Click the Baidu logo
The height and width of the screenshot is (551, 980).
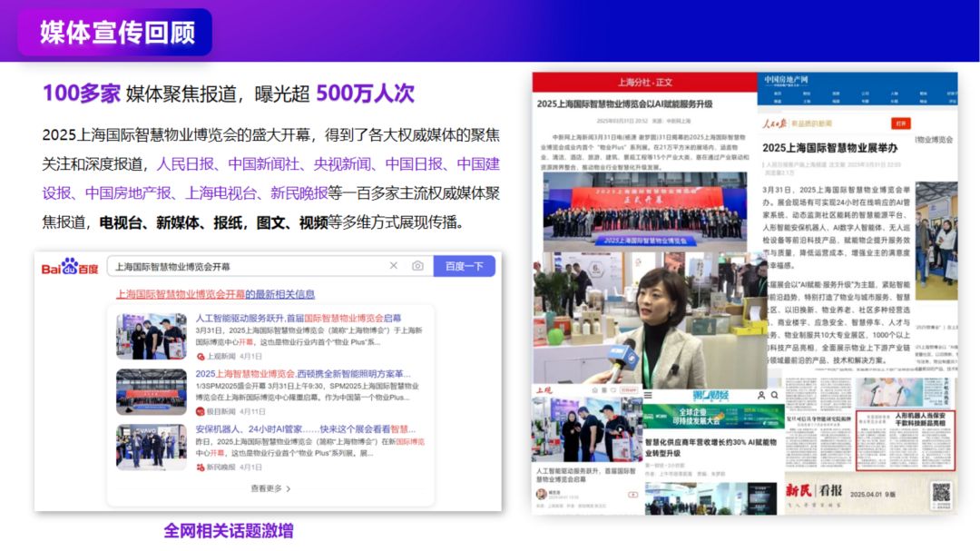pyautogui.click(x=69, y=267)
